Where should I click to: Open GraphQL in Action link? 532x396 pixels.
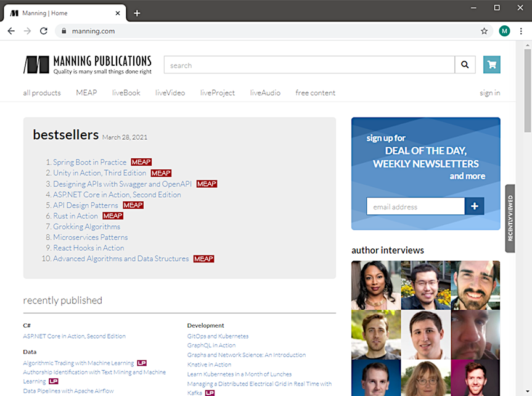tap(211, 345)
